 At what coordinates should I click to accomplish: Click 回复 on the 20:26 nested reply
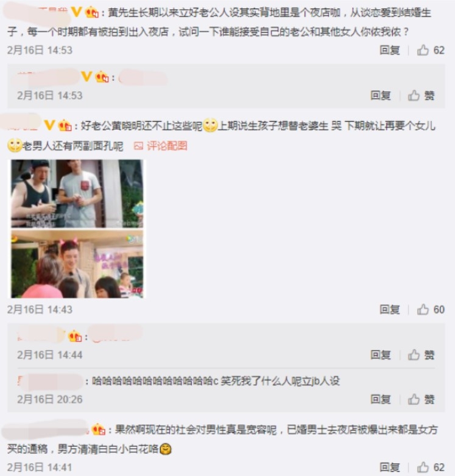(x=381, y=399)
